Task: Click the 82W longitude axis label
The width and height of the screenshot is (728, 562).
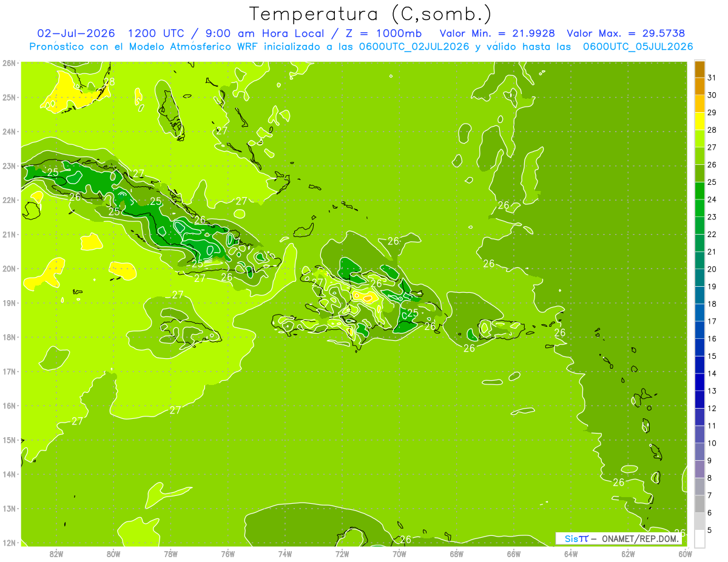Action: coord(56,553)
